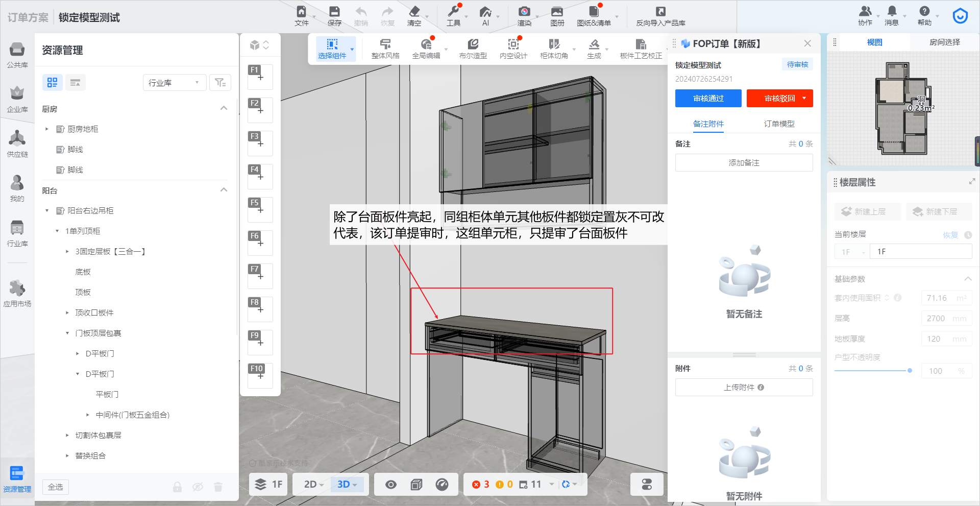Open the 渲染 render tool
This screenshot has width=980, height=506.
[524, 12]
